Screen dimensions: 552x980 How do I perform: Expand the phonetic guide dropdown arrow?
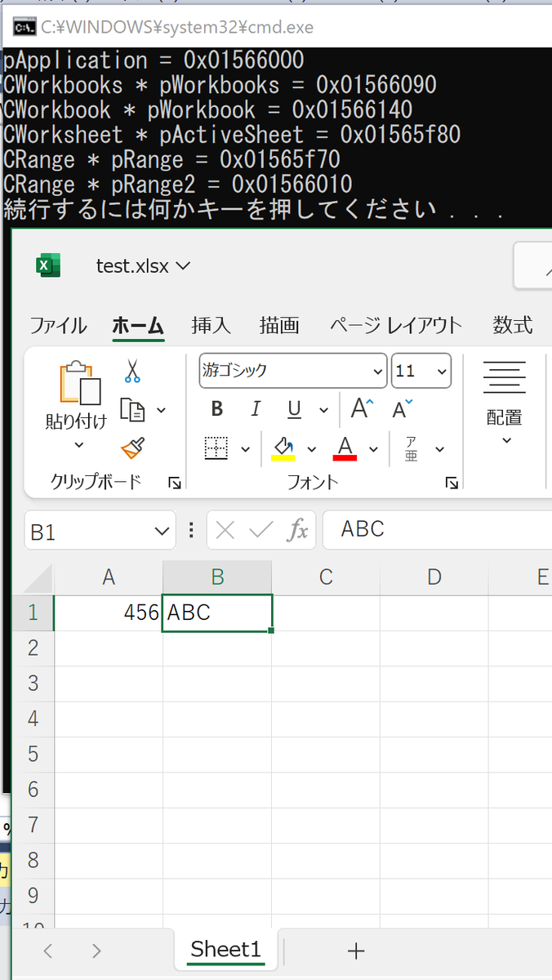(x=439, y=449)
